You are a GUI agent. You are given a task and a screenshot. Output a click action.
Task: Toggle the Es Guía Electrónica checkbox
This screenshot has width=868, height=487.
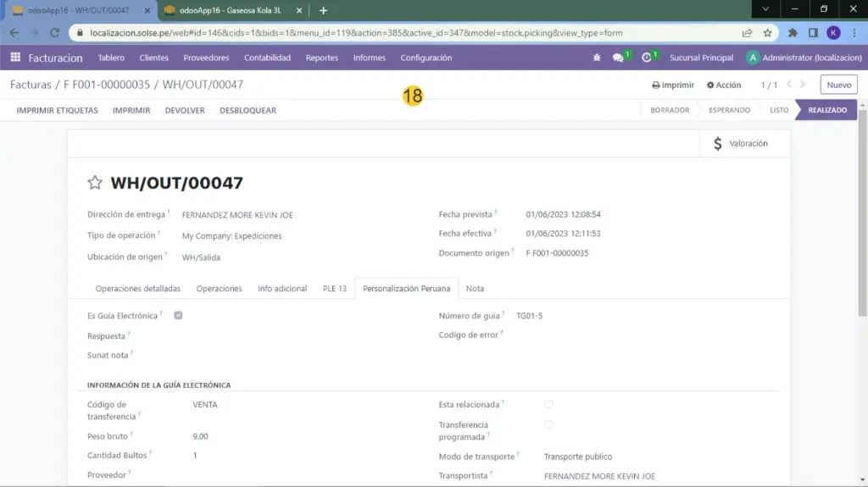(178, 316)
